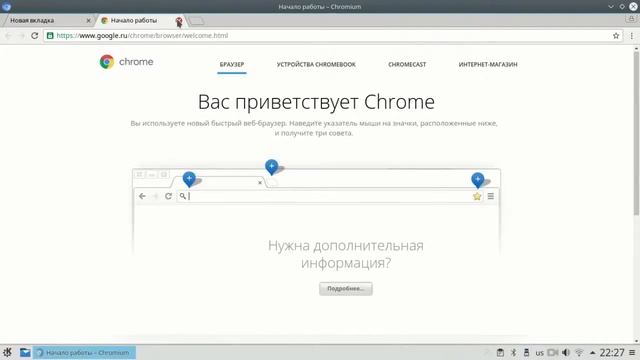This screenshot has width=640, height=360.
Task: Click the camera tray icon
Action: pos(552,353)
